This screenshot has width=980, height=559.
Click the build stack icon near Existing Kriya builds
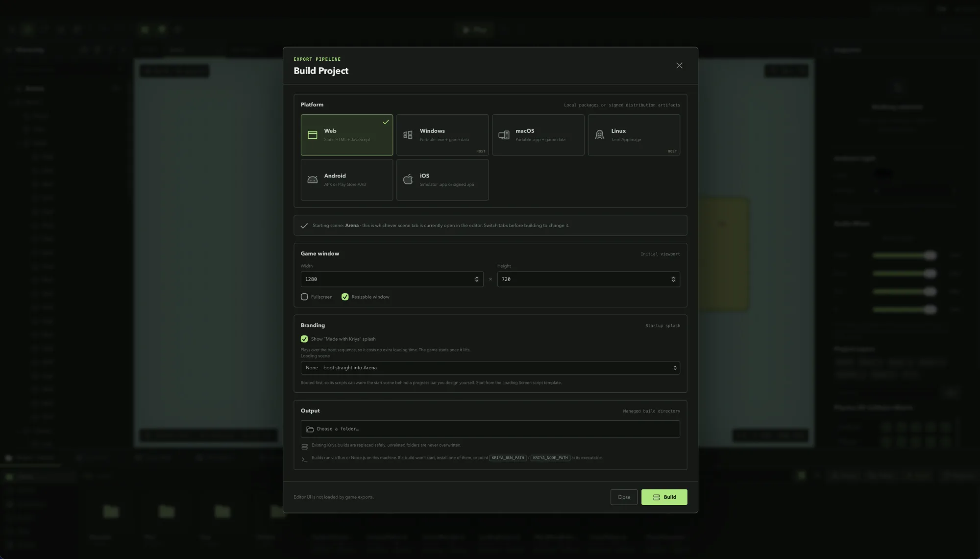(304, 447)
